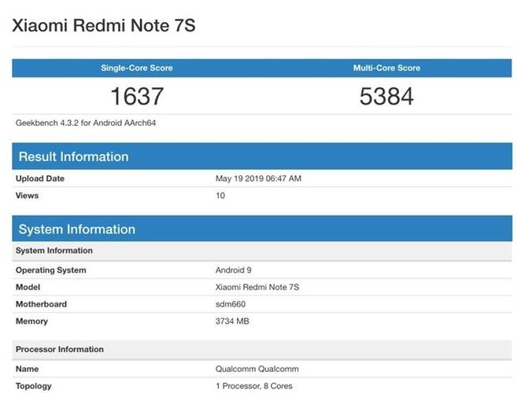Click the 1 Processor, 8 Cores topology value
The height and width of the screenshot is (393, 532).
(255, 386)
